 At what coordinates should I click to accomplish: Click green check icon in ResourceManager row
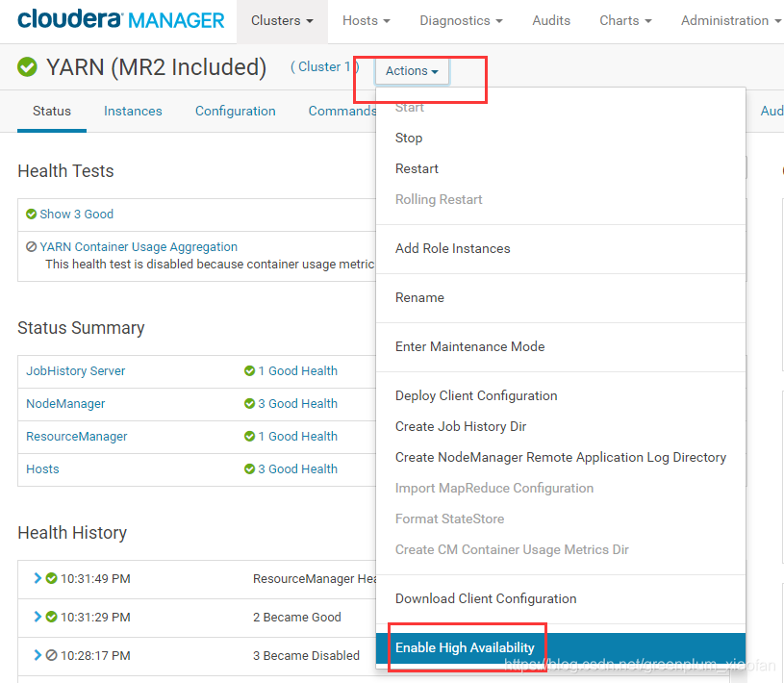coord(249,437)
